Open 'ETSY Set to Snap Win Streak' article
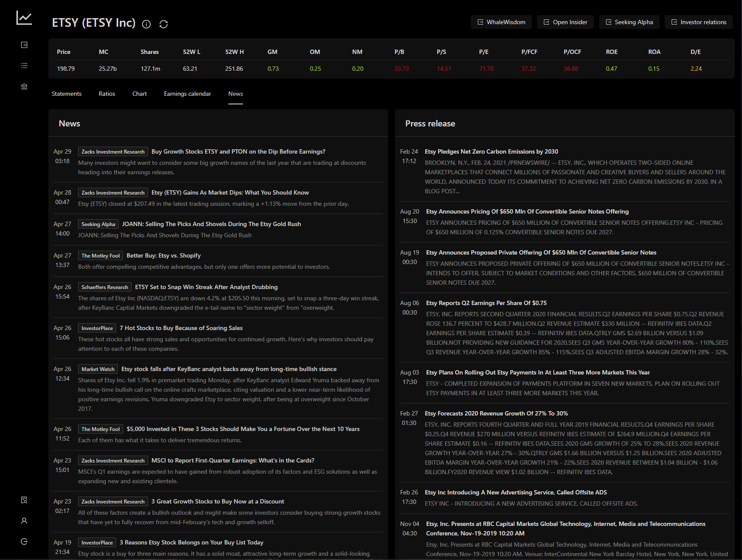 tap(206, 287)
